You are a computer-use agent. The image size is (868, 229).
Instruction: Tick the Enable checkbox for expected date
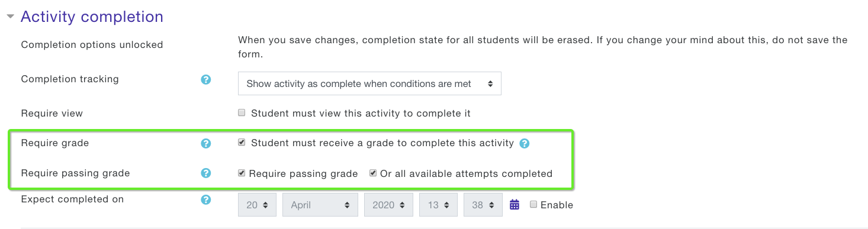click(533, 204)
